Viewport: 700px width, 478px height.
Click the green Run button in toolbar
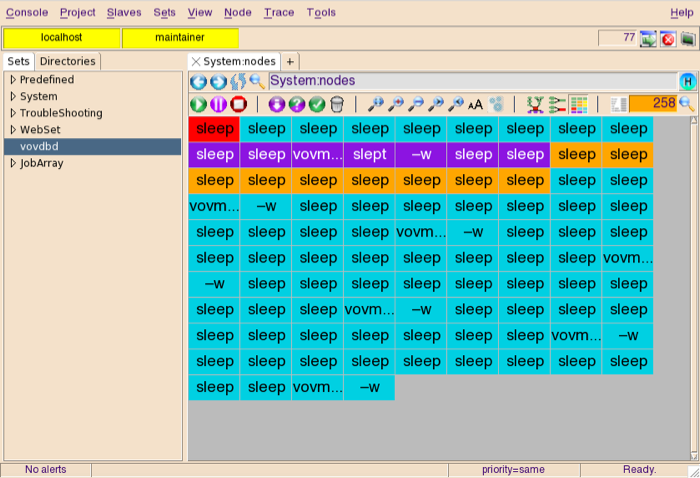point(198,104)
